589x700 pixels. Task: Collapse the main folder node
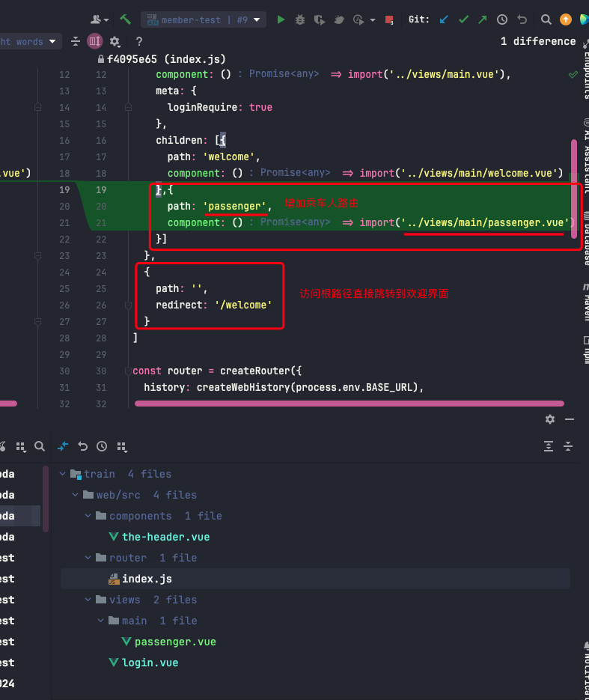click(101, 621)
